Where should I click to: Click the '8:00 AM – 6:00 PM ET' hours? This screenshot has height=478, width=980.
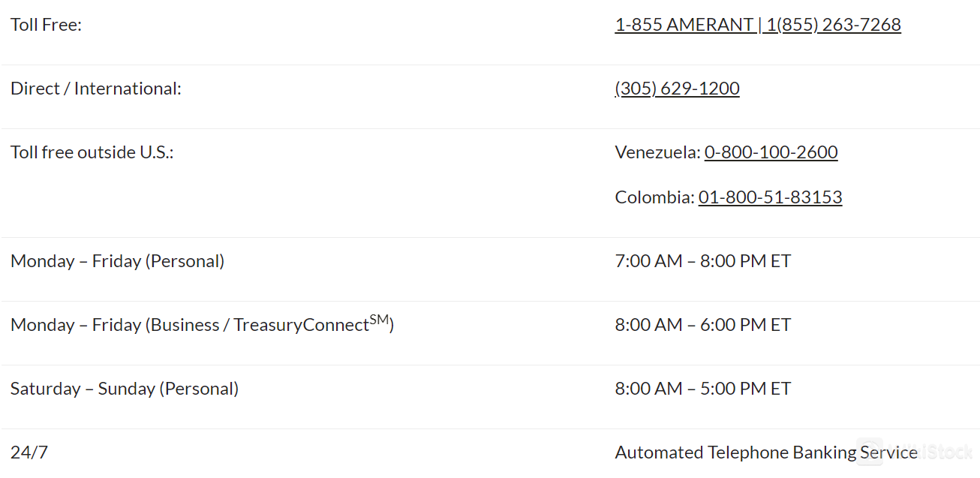703,325
